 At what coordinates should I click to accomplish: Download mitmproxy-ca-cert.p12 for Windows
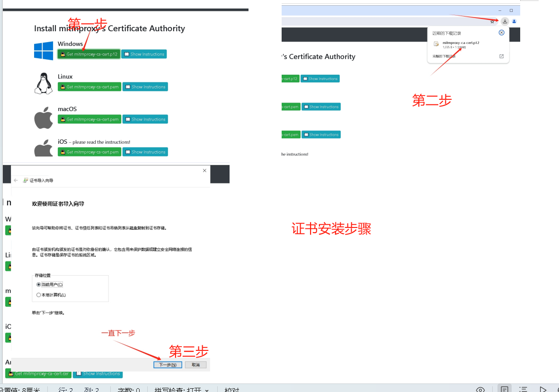click(89, 54)
